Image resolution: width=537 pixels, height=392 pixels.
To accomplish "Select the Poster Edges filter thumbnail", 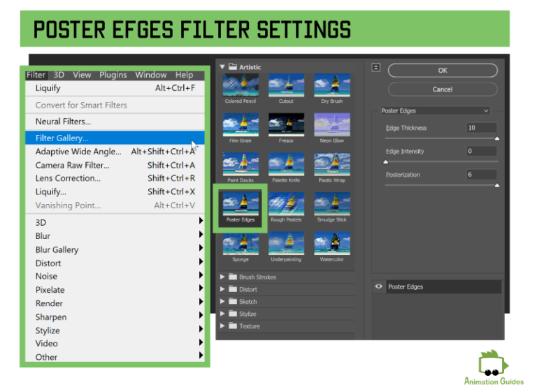I will (x=240, y=203).
